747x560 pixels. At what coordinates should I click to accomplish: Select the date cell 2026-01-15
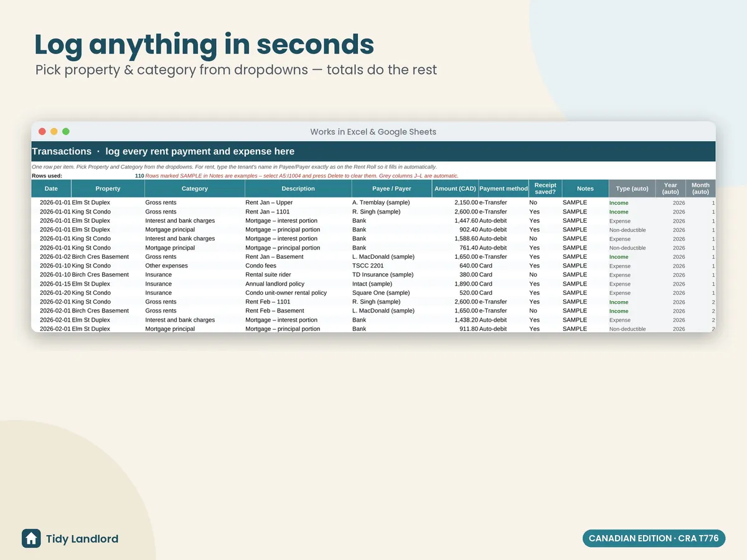(x=51, y=284)
